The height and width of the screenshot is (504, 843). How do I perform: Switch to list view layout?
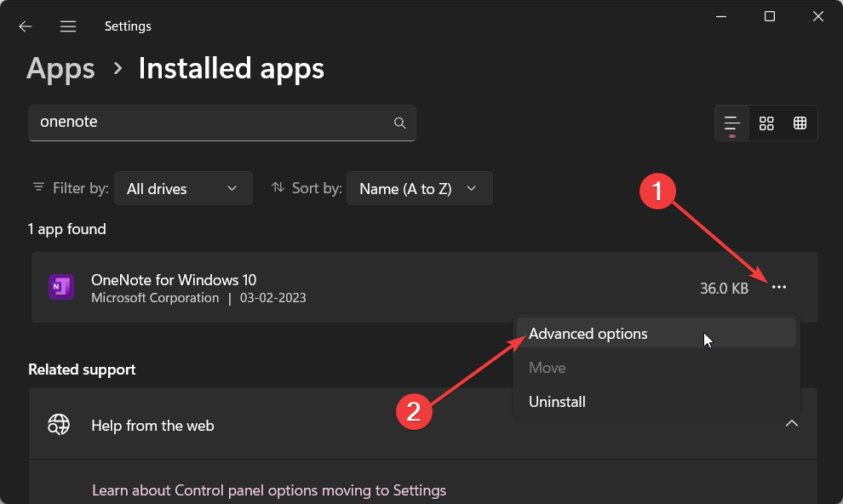[x=731, y=123]
